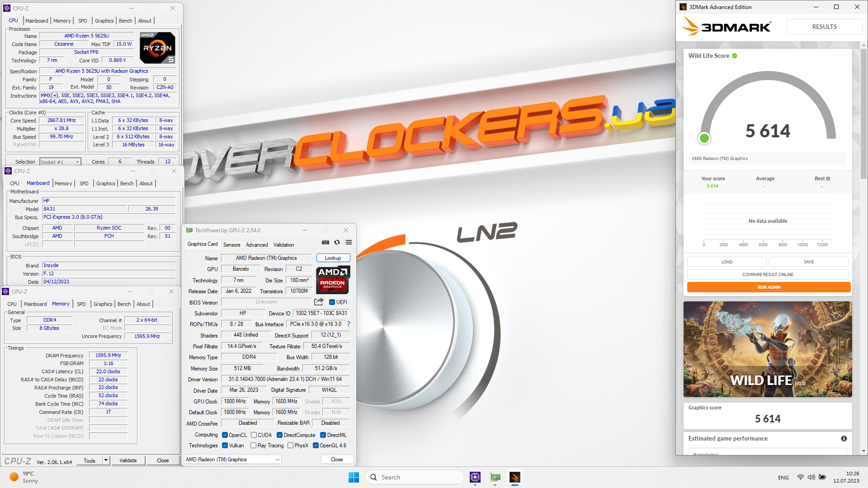Click COMPARE RESULT ONLINE button

(768, 275)
